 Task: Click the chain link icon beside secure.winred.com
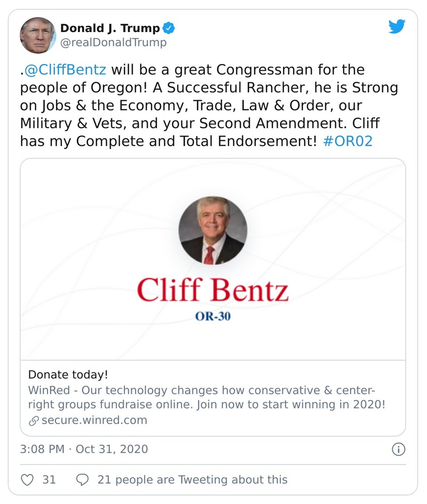click(34, 420)
